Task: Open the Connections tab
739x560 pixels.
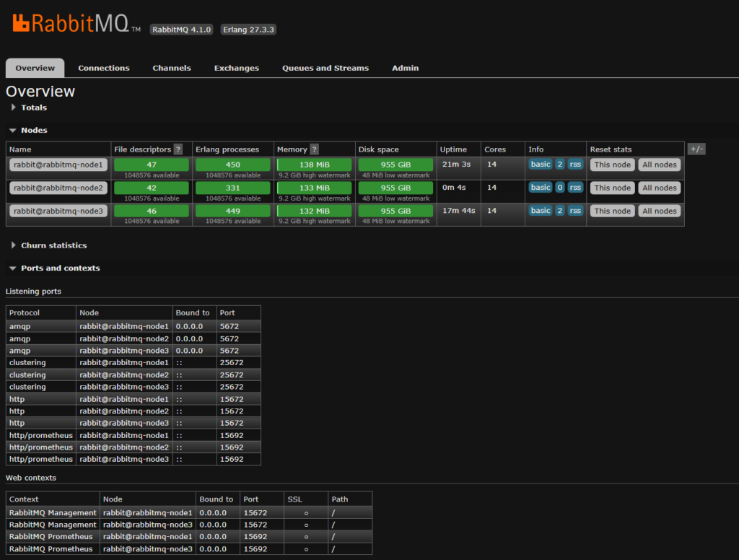Action: pos(104,68)
